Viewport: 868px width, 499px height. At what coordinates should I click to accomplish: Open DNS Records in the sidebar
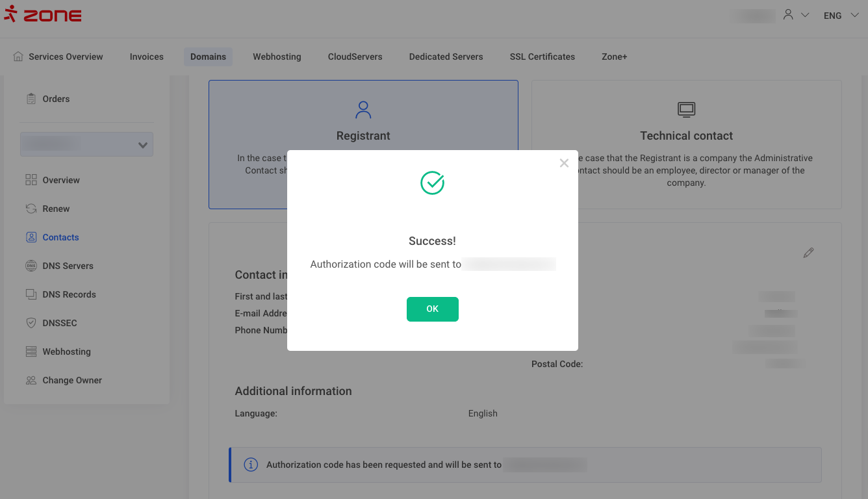[x=69, y=294]
